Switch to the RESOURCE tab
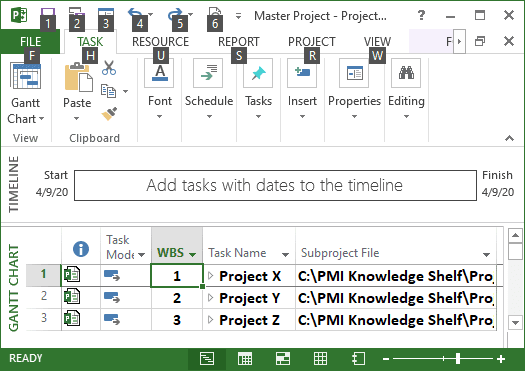This screenshot has width=525, height=371. (160, 42)
